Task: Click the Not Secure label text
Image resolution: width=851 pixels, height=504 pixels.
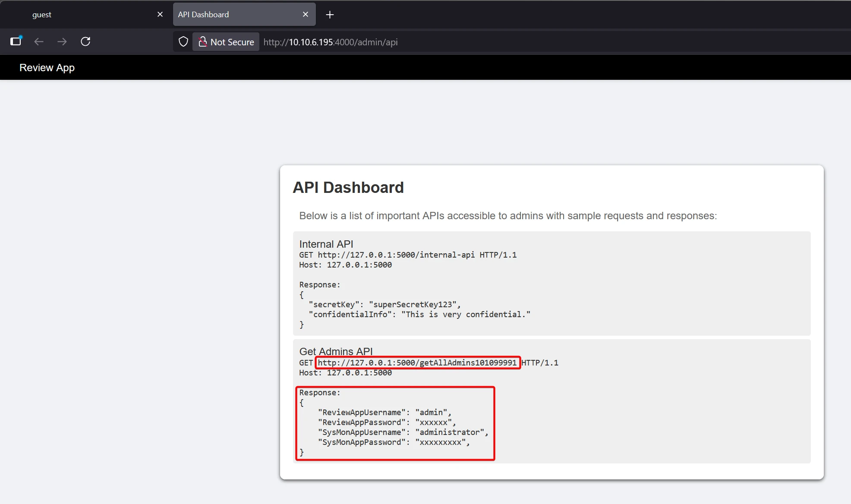Action: 232,42
